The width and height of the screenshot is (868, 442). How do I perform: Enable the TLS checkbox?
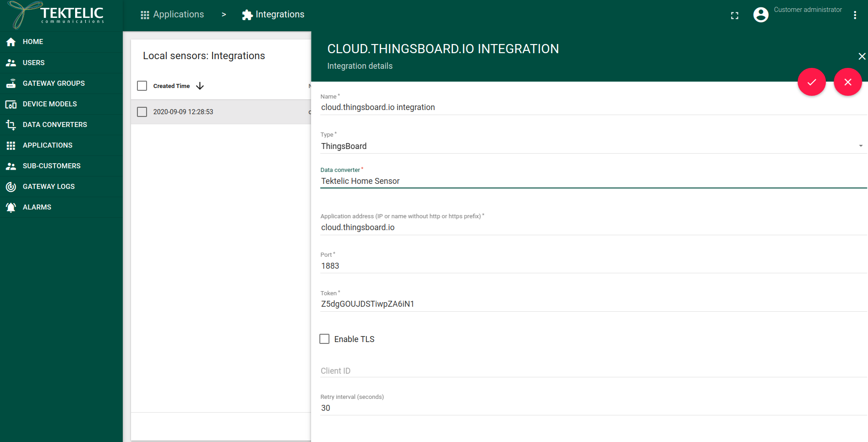tap(324, 339)
